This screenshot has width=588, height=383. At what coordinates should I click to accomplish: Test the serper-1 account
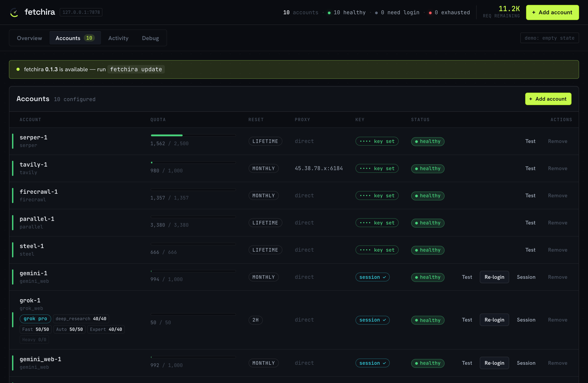pos(530,141)
